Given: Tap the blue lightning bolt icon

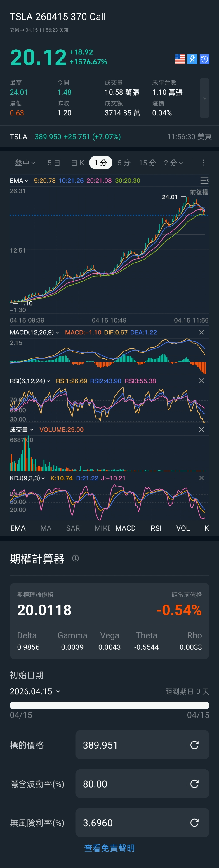Looking at the screenshot, I should 192,59.
